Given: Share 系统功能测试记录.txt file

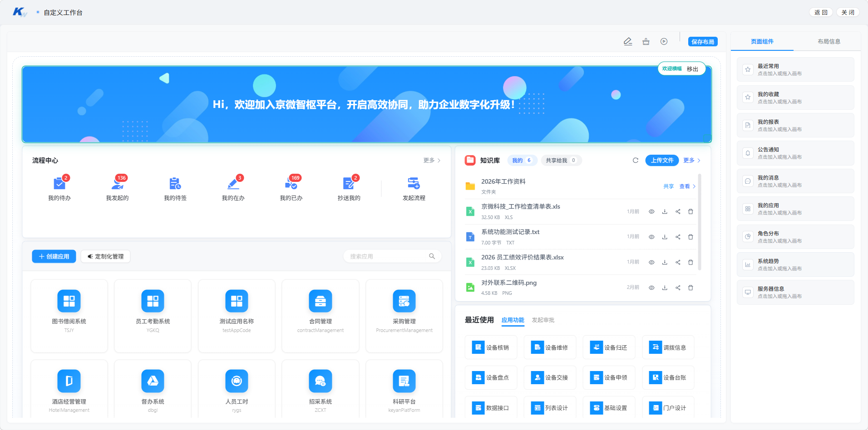Looking at the screenshot, I should (x=678, y=237).
